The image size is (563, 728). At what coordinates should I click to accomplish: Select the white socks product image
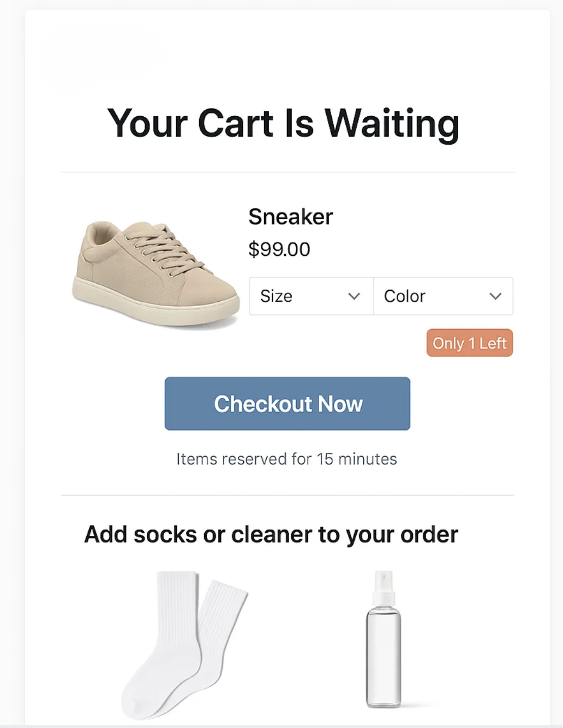point(183,644)
